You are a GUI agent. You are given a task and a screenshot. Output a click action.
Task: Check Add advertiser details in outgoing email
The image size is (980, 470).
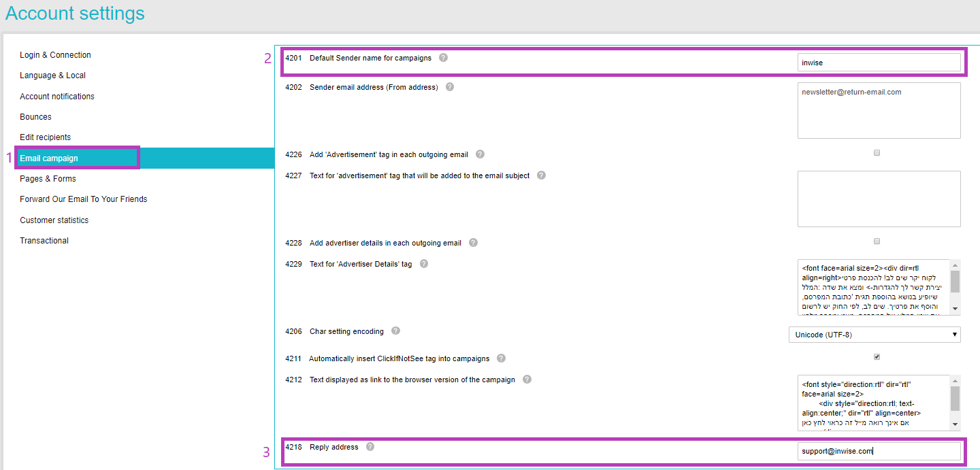click(x=877, y=241)
